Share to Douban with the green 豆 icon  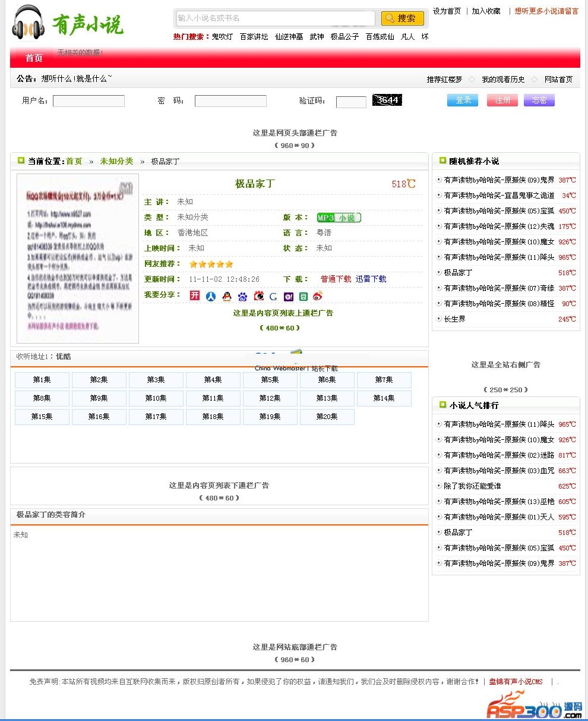click(x=304, y=297)
